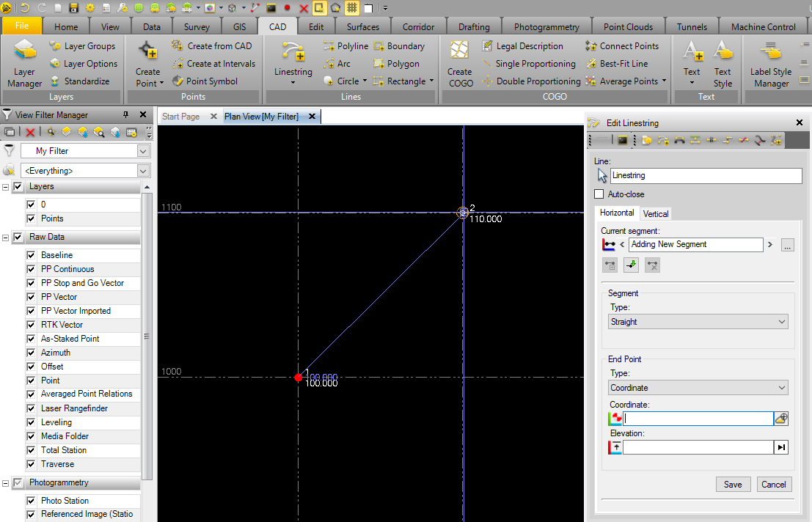Enable the Auto-close checkbox

[599, 194]
